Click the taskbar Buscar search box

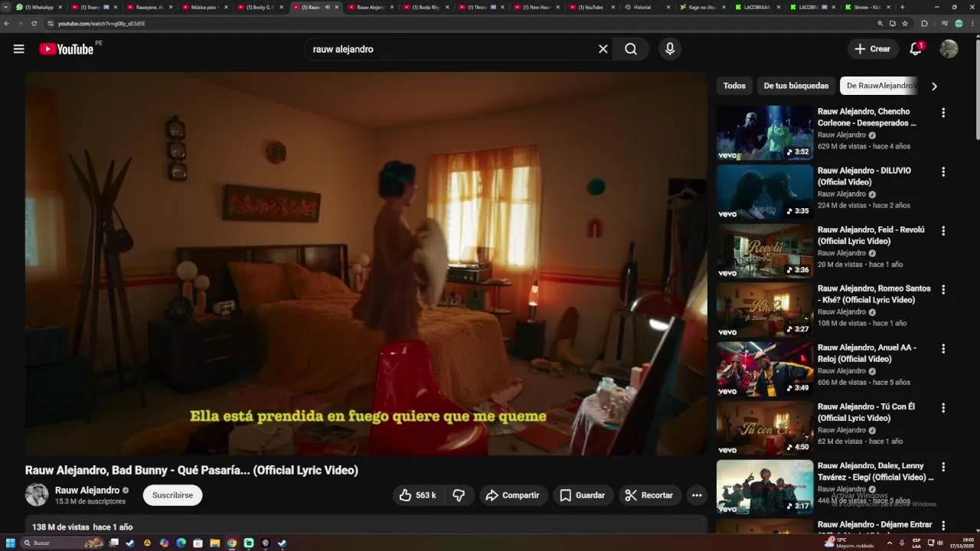pyautogui.click(x=63, y=543)
